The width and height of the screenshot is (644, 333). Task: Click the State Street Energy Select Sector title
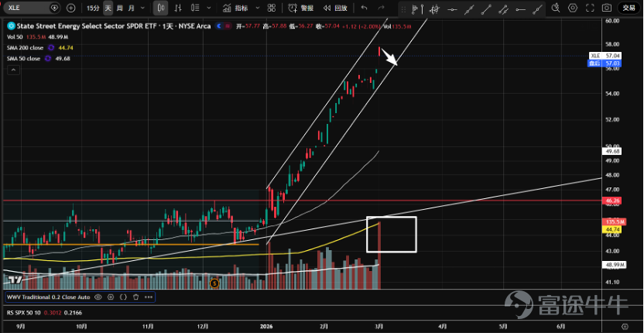click(114, 26)
